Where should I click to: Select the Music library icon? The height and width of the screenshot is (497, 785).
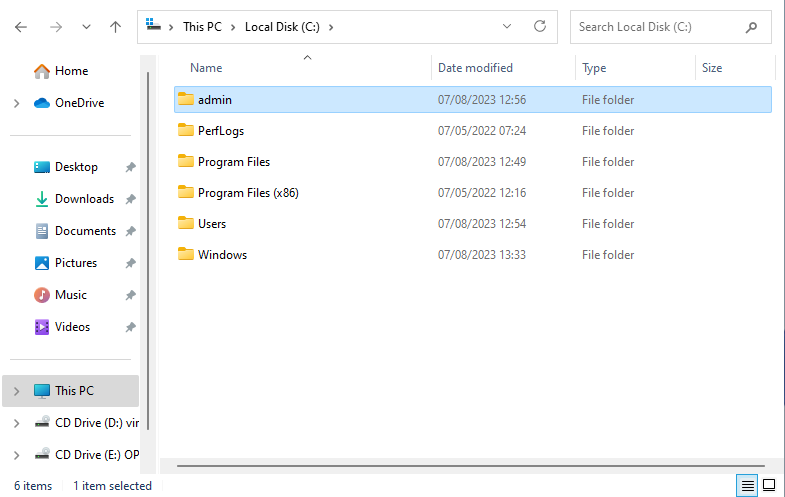(x=42, y=295)
